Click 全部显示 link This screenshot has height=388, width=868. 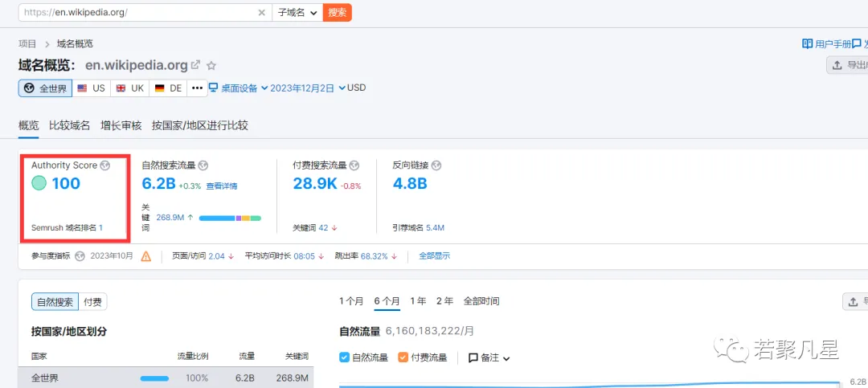coord(435,255)
